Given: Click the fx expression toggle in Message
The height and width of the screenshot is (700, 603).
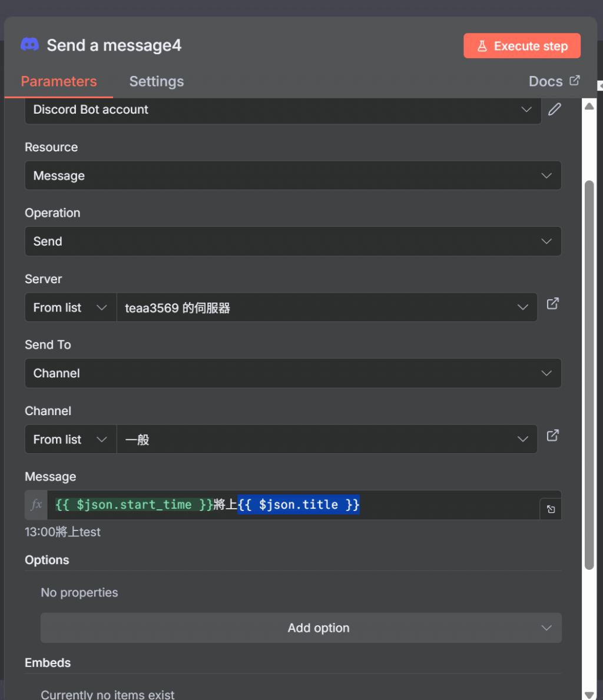Looking at the screenshot, I should pos(36,505).
